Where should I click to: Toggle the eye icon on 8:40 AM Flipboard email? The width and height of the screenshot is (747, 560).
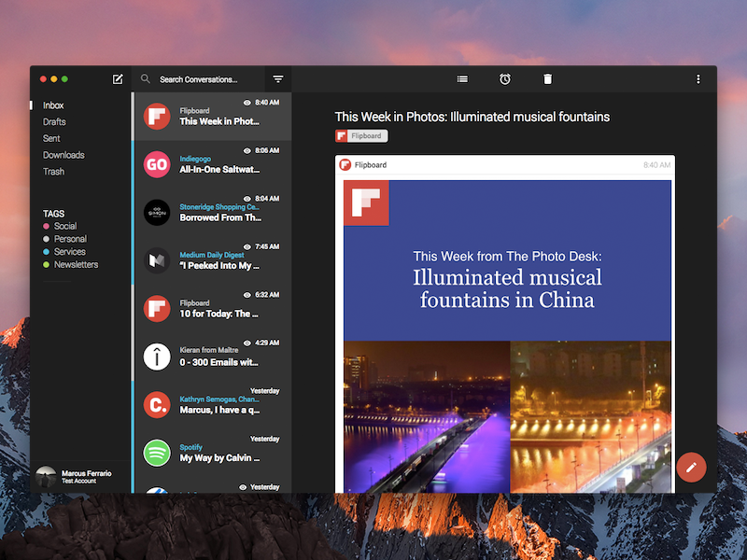pyautogui.click(x=247, y=103)
